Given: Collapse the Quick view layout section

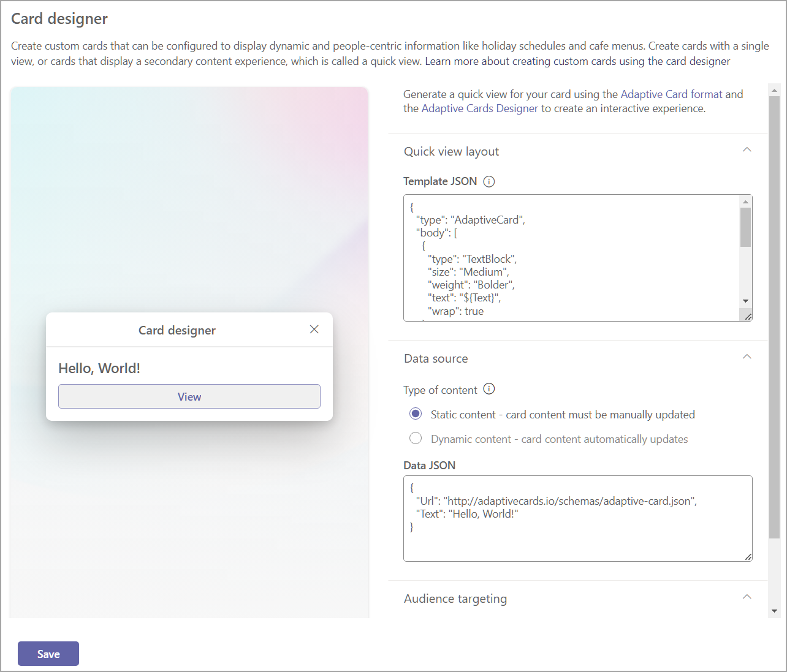Looking at the screenshot, I should coord(747,150).
